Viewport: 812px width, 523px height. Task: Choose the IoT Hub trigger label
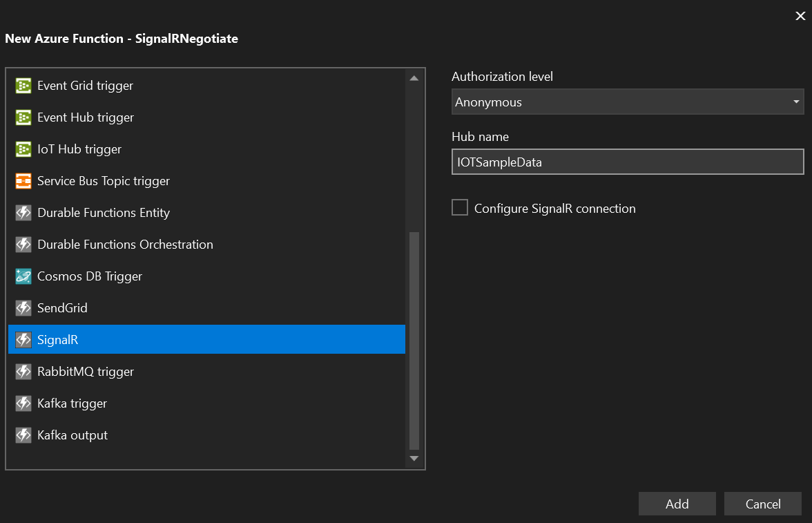pyautogui.click(x=79, y=149)
